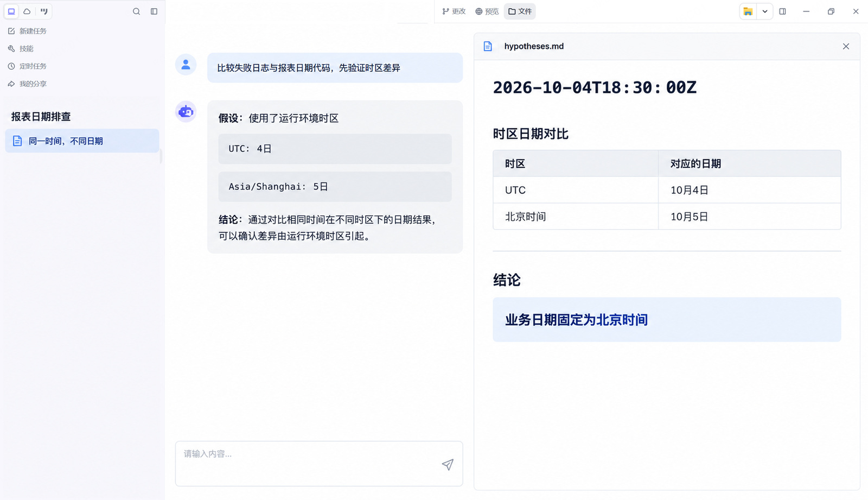Viewport: 868px width, 500px height.
Task: Send the message with the paper plane icon
Action: click(448, 465)
